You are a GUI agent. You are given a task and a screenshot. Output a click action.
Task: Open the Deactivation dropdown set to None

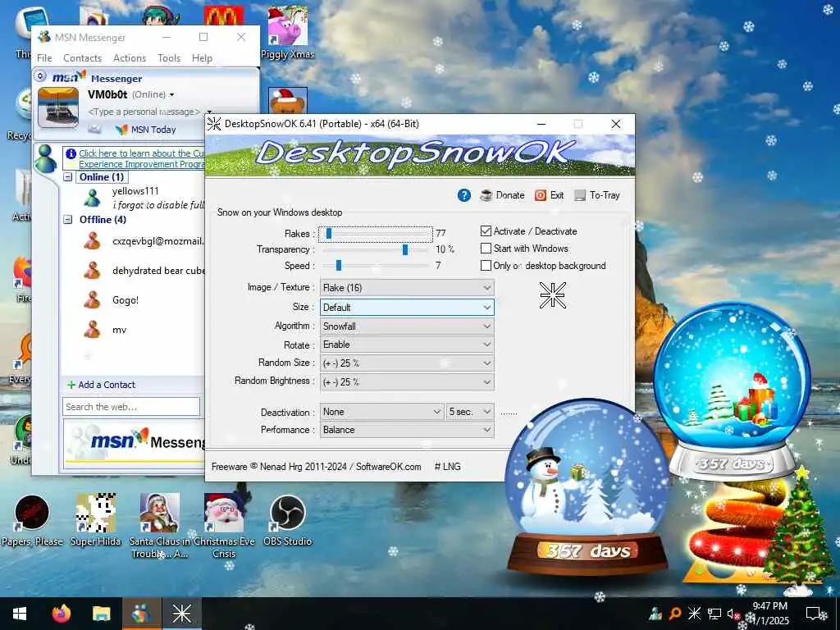(382, 412)
